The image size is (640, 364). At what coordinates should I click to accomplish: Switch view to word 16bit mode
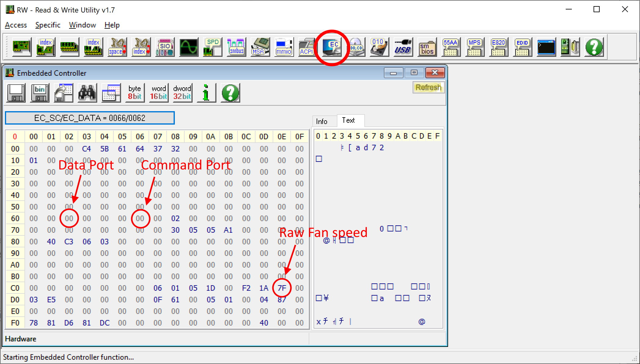pyautogui.click(x=159, y=93)
